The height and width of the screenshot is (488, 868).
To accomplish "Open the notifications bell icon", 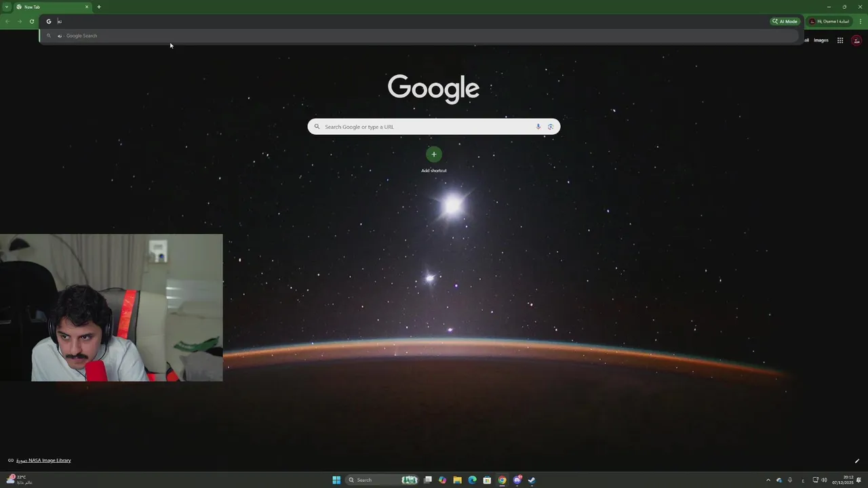I will [x=859, y=480].
